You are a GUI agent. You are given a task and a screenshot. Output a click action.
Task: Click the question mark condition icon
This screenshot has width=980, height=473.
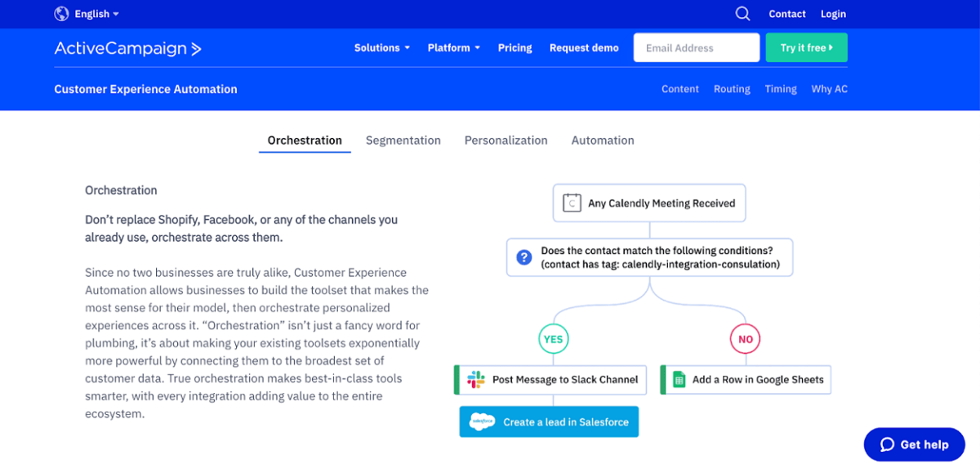[x=523, y=257]
